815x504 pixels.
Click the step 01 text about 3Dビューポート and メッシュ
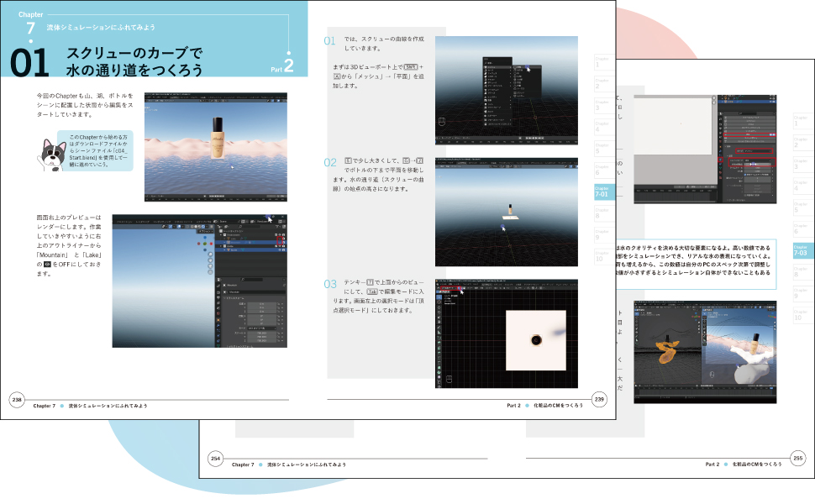(x=378, y=76)
